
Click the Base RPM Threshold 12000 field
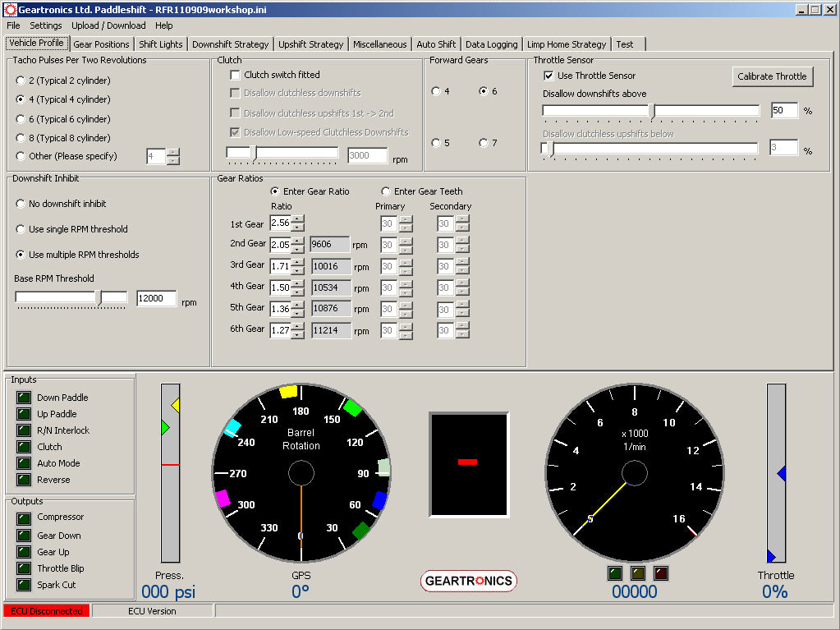click(157, 299)
